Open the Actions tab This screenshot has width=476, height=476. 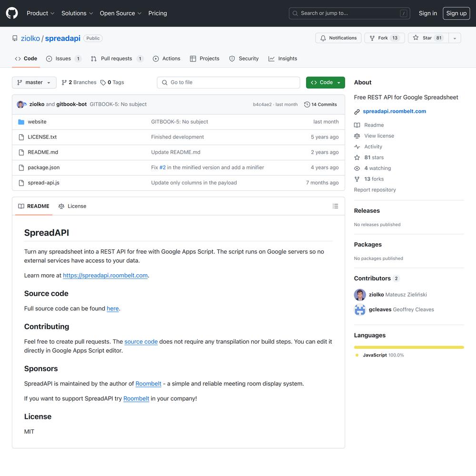[x=166, y=59]
